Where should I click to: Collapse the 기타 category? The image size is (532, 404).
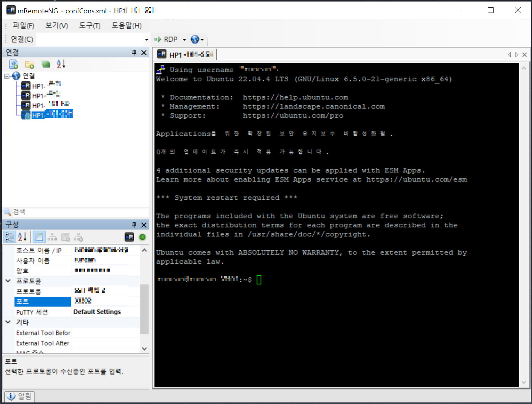tap(8, 322)
